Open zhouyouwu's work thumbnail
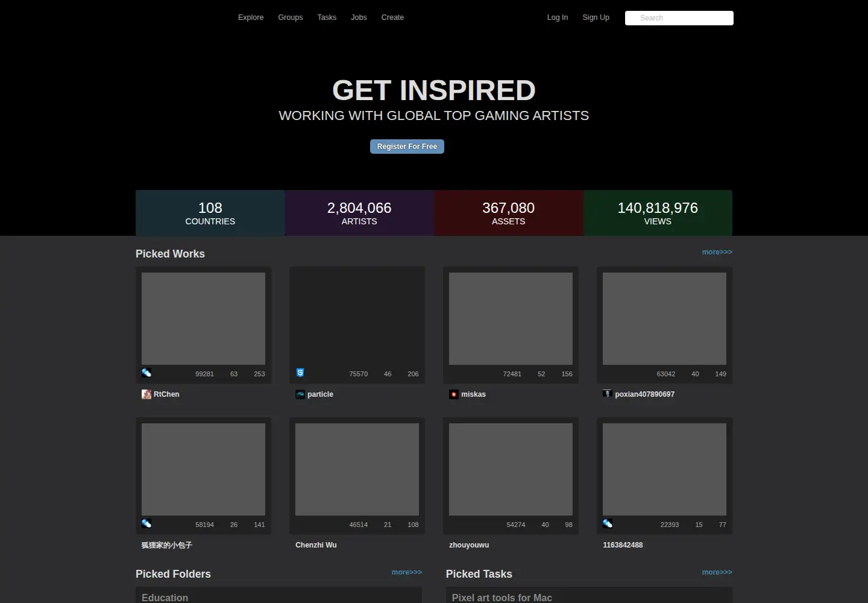Screen dimensions: 868x603 click(511, 469)
